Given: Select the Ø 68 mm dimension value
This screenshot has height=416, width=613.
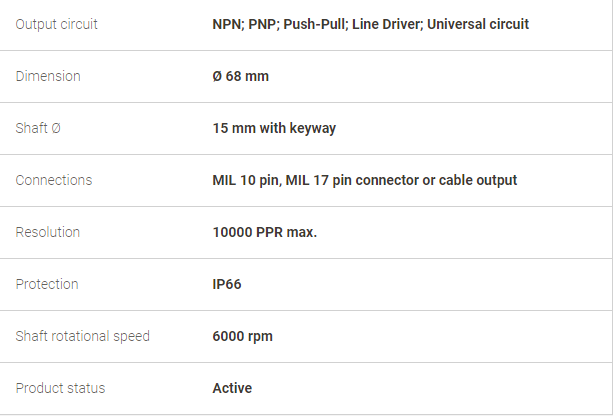Looking at the screenshot, I should click(x=240, y=76).
